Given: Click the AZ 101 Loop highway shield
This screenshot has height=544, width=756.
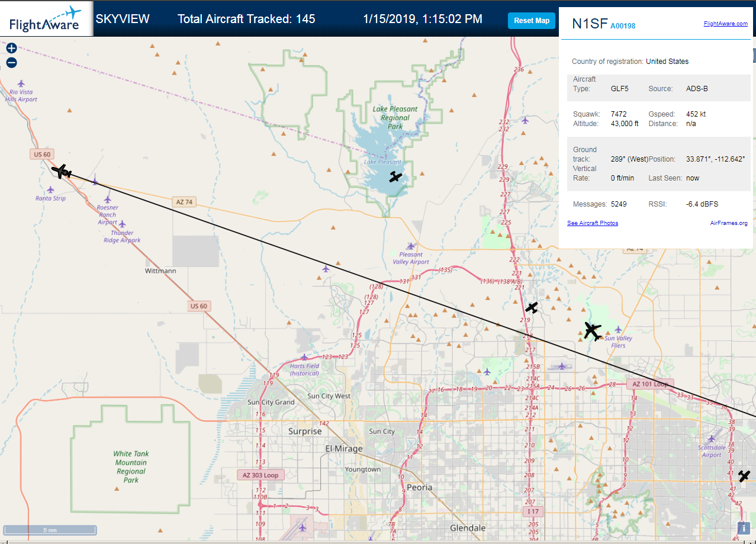Looking at the screenshot, I should click(650, 384).
